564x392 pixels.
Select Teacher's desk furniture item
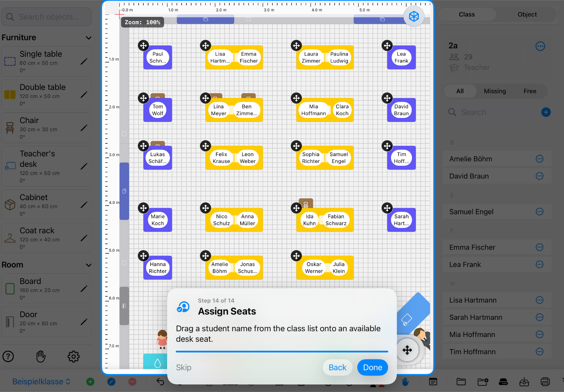pos(46,166)
